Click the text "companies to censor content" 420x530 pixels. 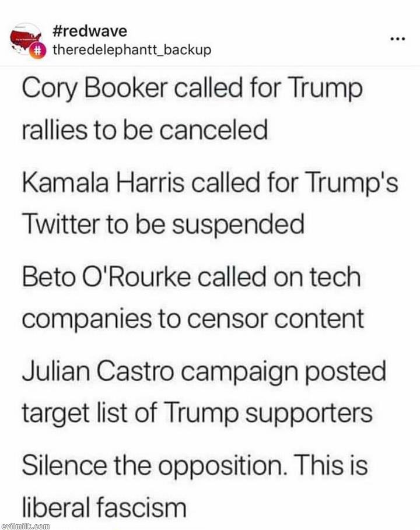point(192,318)
